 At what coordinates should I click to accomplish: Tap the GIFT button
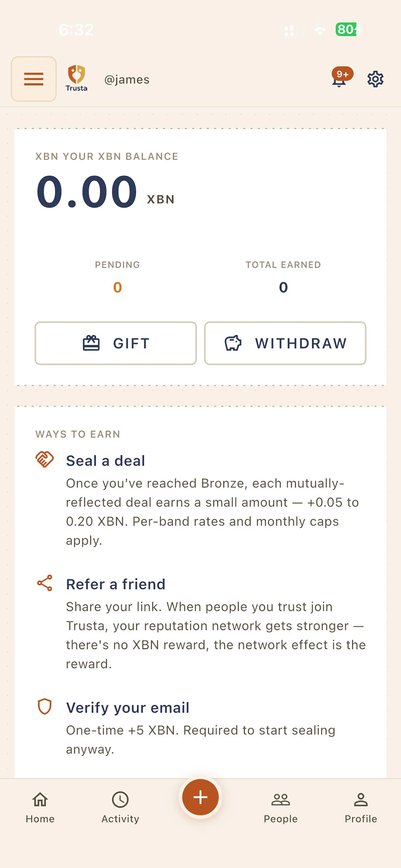click(116, 343)
